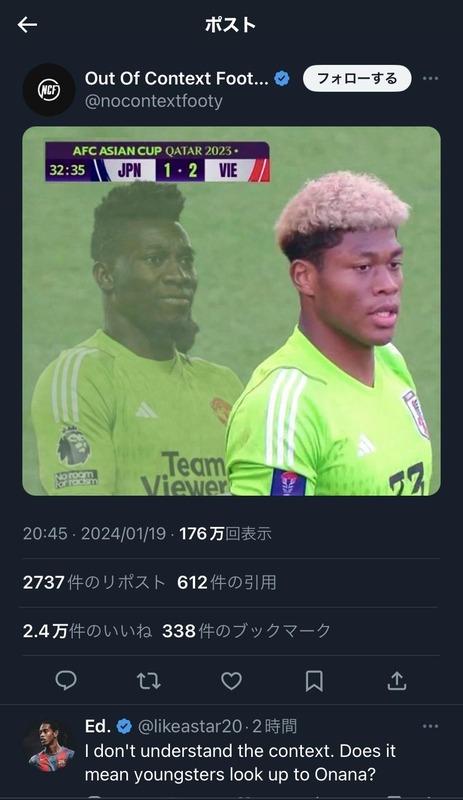
Task: Bookmark the post with the bookmark icon
Action: (314, 681)
